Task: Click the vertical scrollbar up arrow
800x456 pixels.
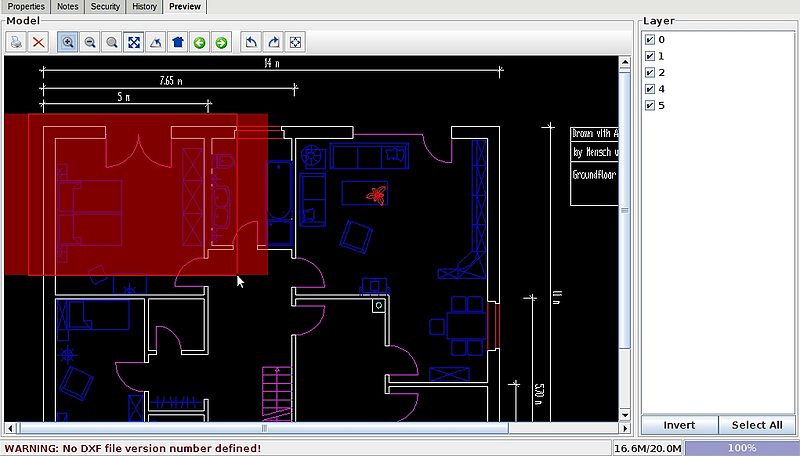Action: point(625,63)
